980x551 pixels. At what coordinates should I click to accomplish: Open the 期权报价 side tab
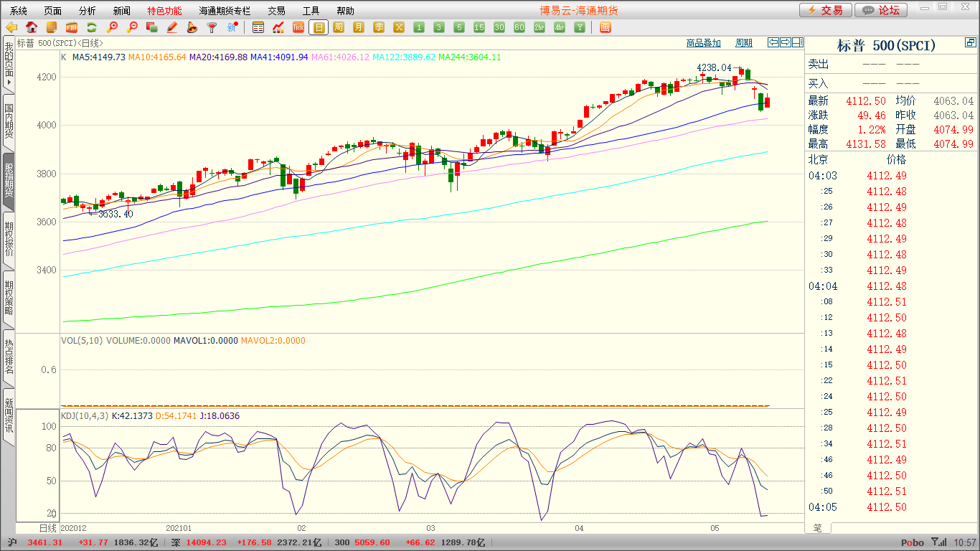click(9, 240)
